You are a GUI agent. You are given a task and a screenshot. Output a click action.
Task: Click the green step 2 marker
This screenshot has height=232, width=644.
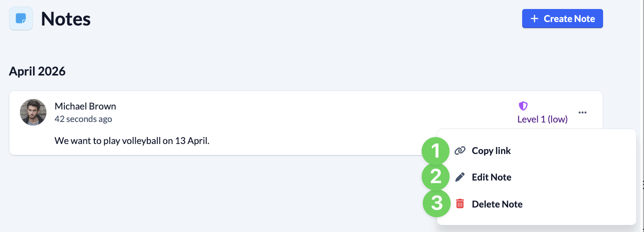436,177
